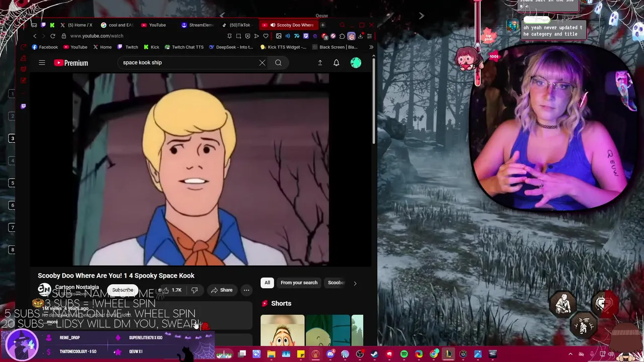Share the Scooby Doo video

(x=222, y=290)
